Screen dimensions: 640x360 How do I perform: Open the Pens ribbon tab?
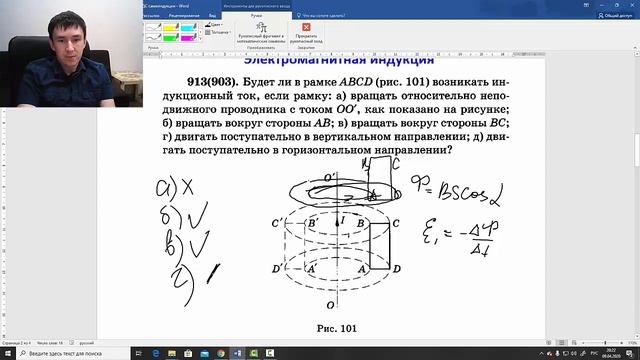256,16
